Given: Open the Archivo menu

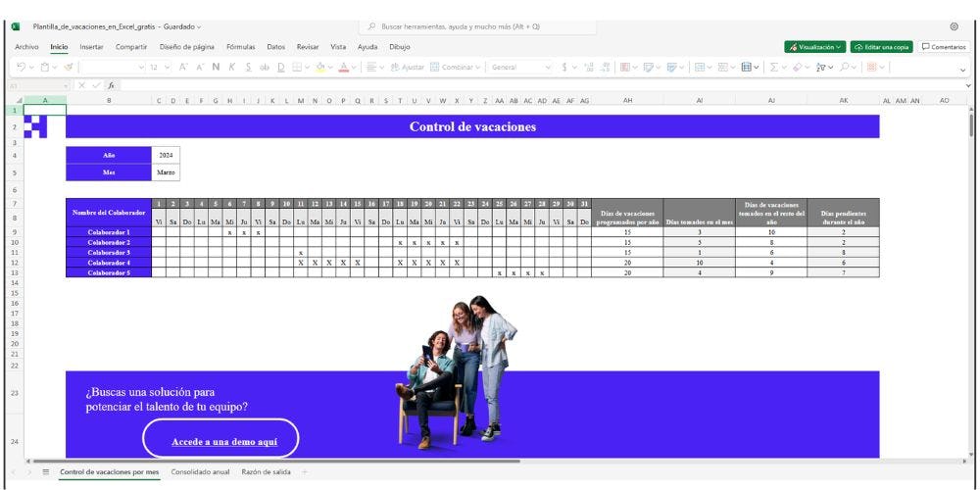Looking at the screenshot, I should coord(26,47).
